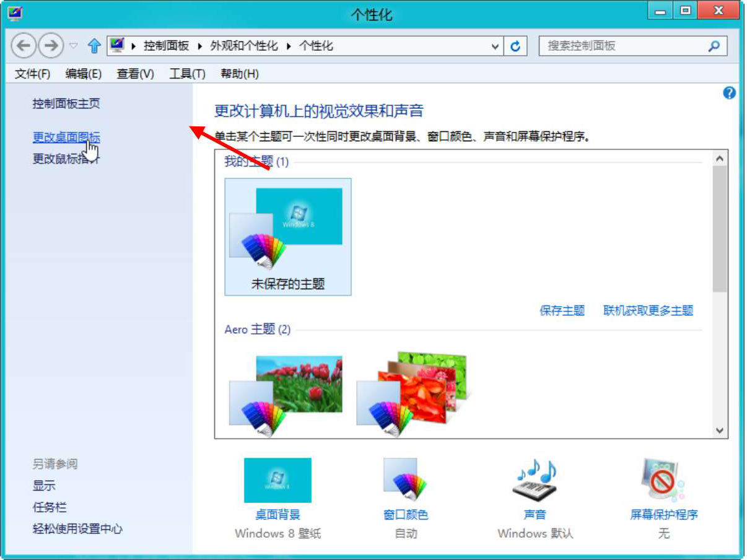Click the breadcrumb arrow before 控制面板
The image size is (747, 560).
(134, 46)
